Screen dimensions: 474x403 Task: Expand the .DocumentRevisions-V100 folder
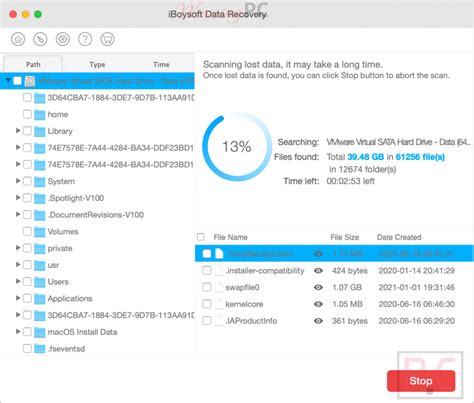(x=18, y=214)
